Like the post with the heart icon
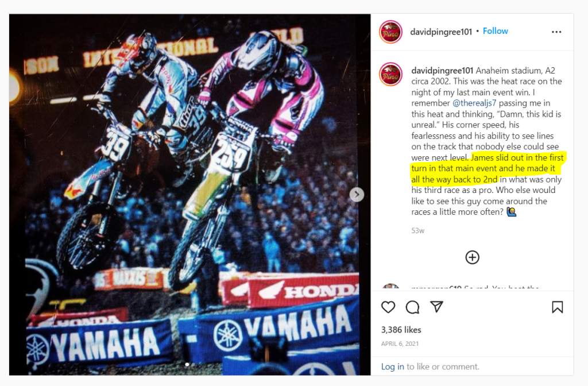 tap(388, 307)
